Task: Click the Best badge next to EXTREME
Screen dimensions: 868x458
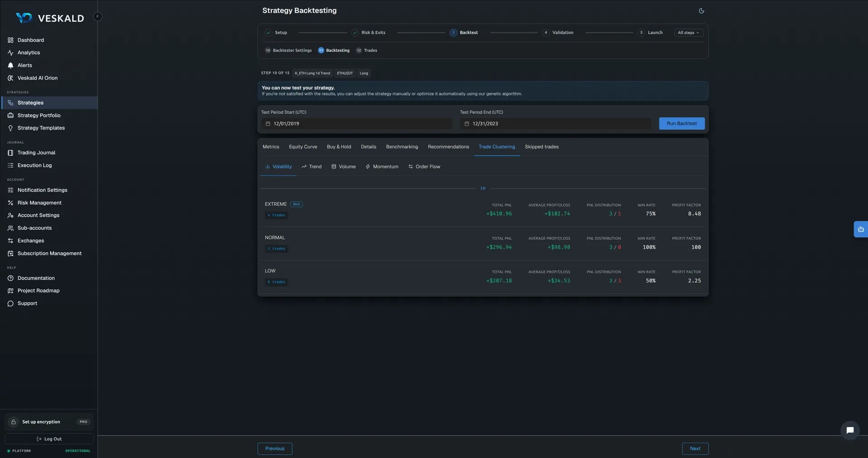Action: click(x=297, y=204)
